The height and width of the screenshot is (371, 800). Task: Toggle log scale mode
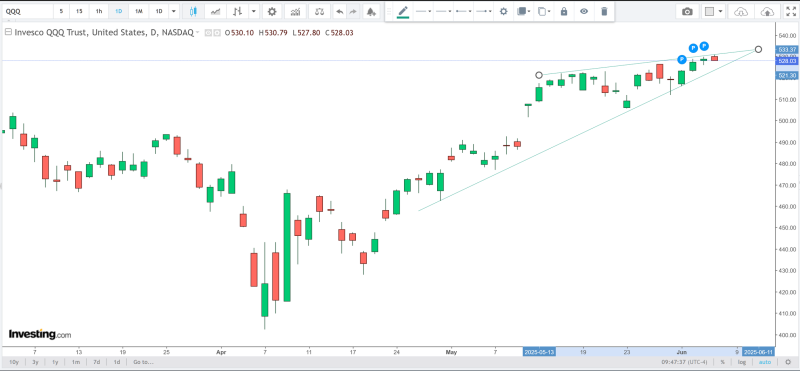pos(742,362)
